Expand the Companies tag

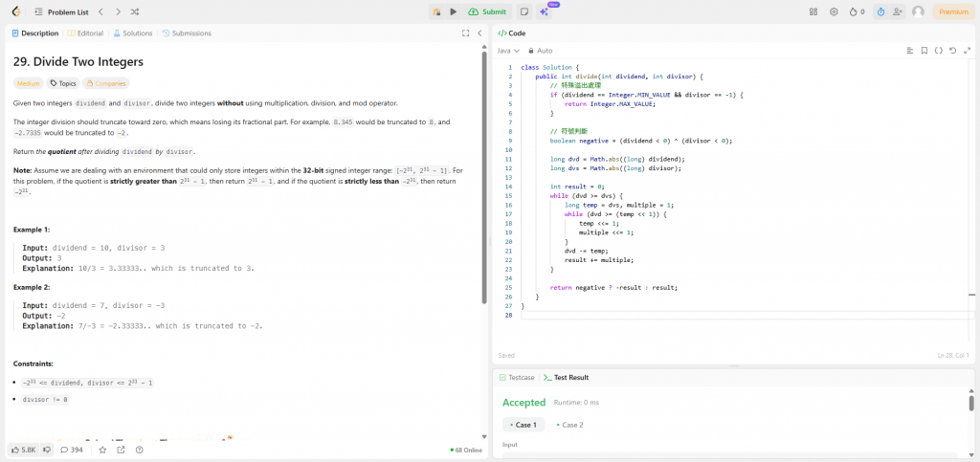pos(105,83)
